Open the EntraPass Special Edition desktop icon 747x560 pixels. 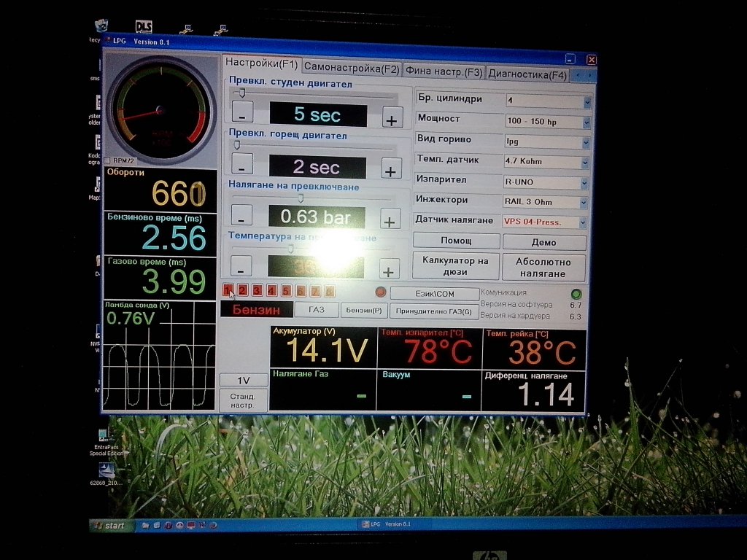pos(107,437)
